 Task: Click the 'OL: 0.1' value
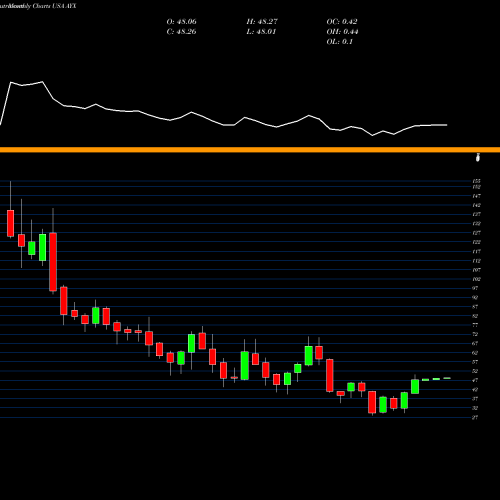point(340,42)
